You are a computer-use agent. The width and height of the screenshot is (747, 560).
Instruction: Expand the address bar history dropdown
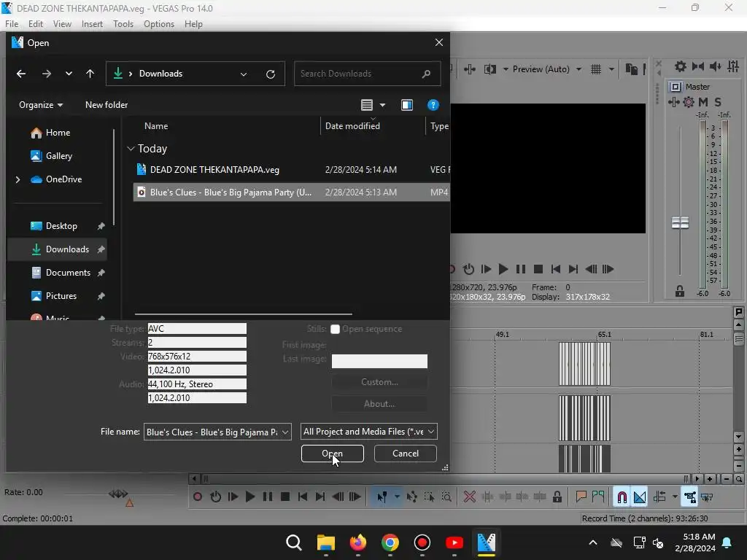244,74
